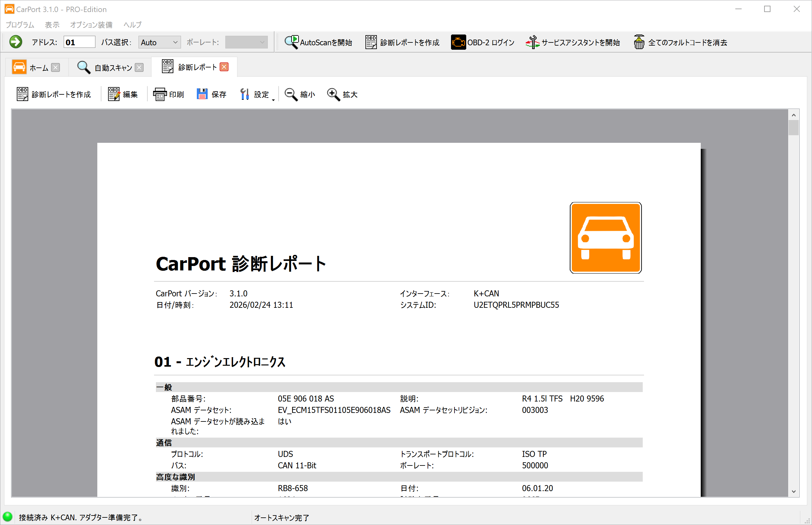Clear all fault codes using trash icon
The image size is (812, 525).
coord(640,41)
